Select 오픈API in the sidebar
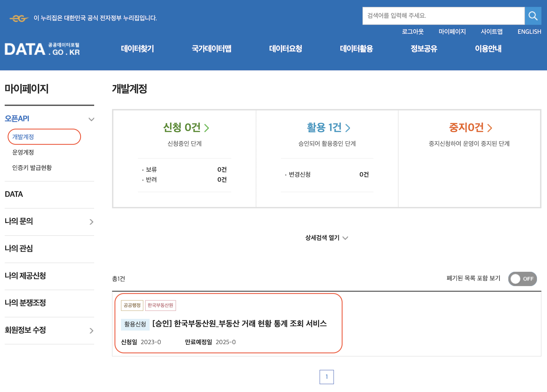Viewport: 547px width, 392px height. 17,118
